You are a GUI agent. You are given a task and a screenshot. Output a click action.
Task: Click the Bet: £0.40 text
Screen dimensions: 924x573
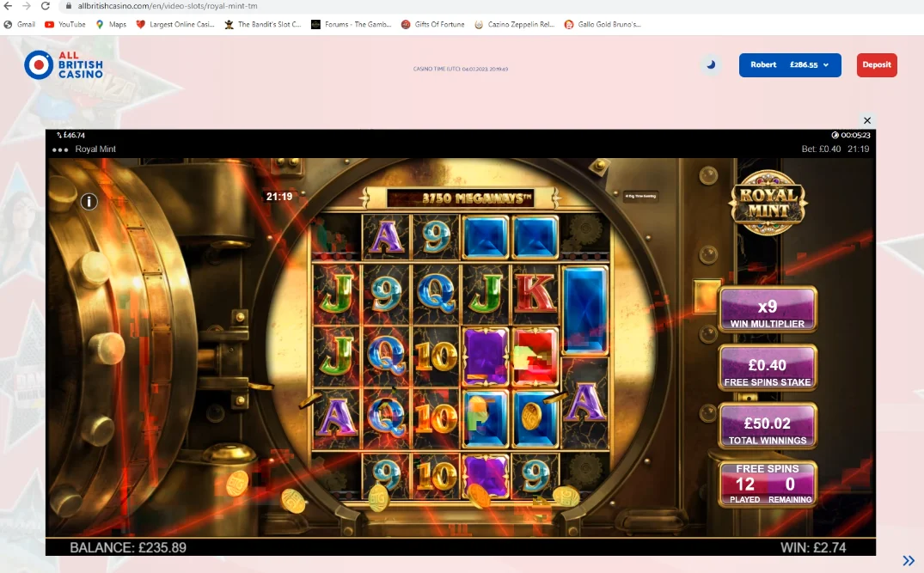pyautogui.click(x=821, y=149)
